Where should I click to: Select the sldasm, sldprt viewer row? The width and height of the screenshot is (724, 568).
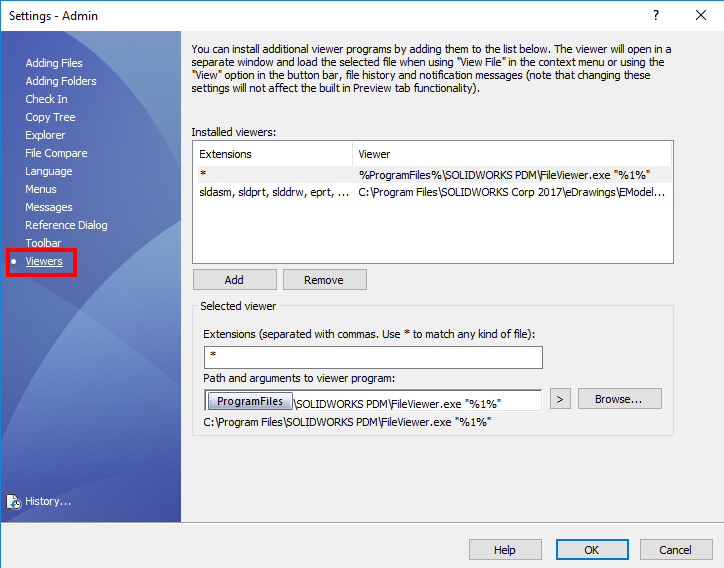point(430,191)
